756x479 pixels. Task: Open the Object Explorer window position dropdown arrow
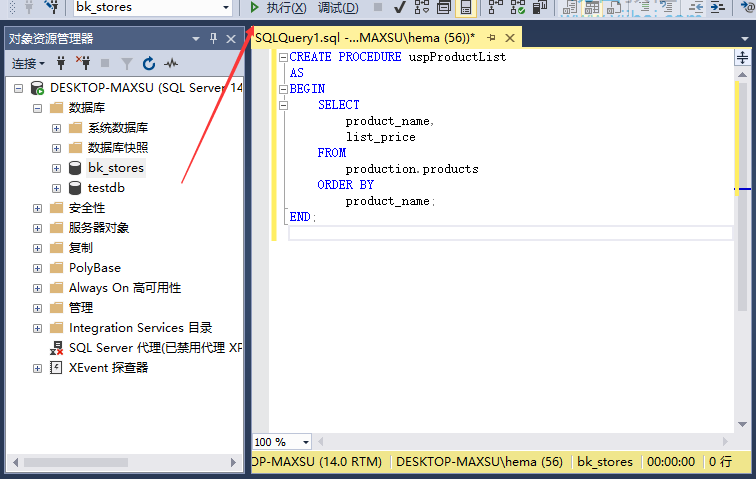pyautogui.click(x=195, y=39)
